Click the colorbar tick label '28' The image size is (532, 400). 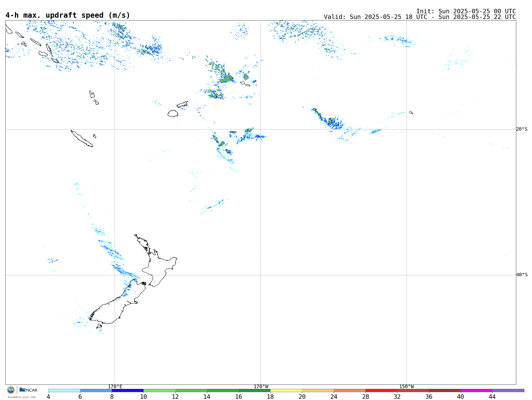click(x=366, y=397)
